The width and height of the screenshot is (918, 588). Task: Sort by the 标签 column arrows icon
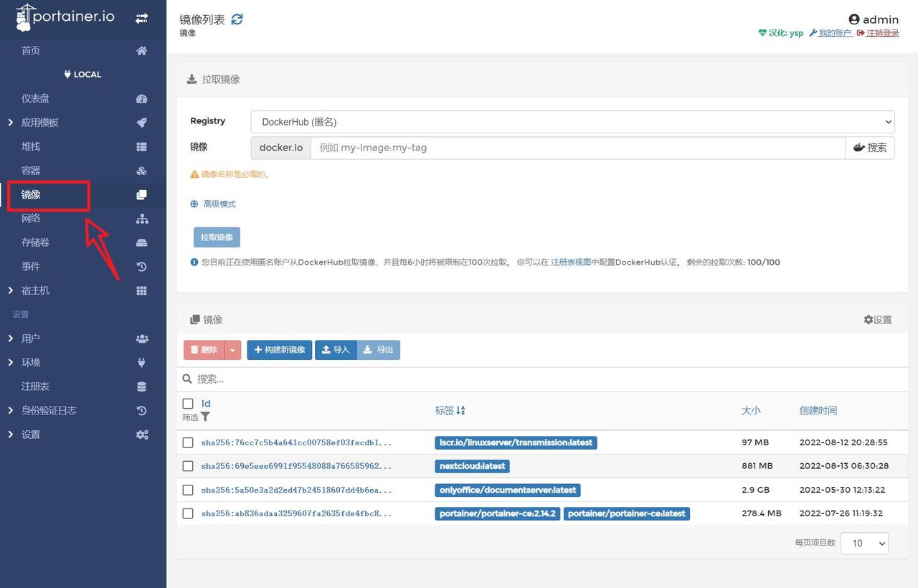pos(460,411)
